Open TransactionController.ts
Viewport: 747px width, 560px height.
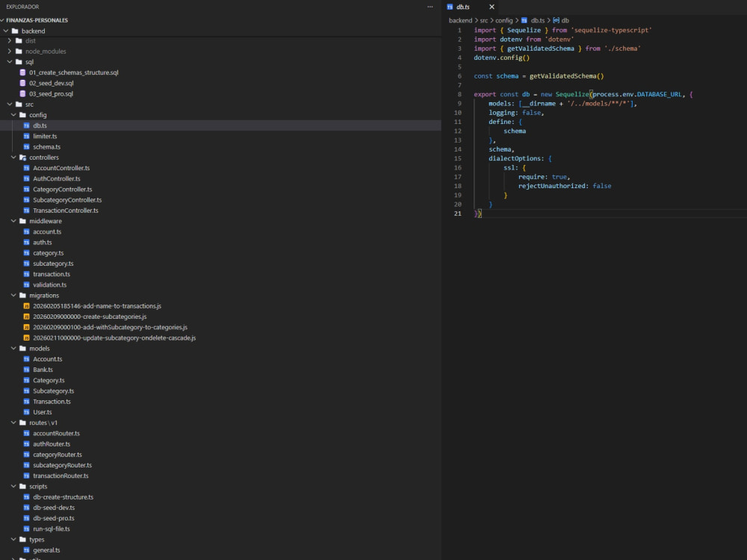(x=65, y=211)
